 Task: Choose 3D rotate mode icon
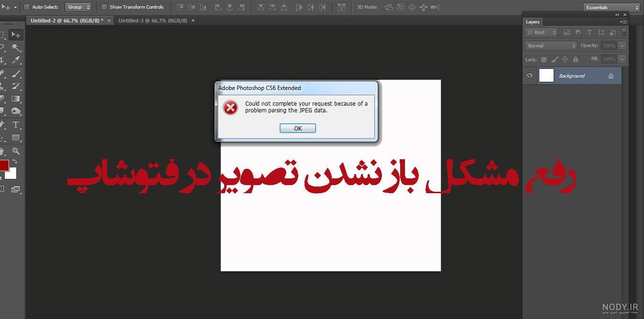[389, 7]
